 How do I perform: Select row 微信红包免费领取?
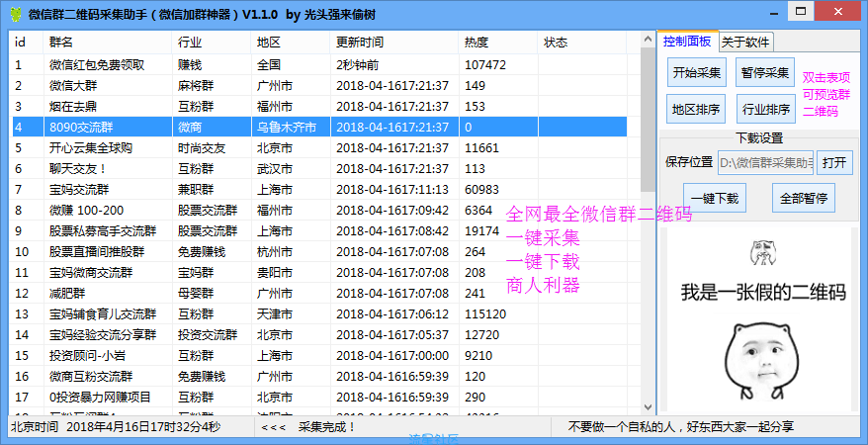point(319,64)
